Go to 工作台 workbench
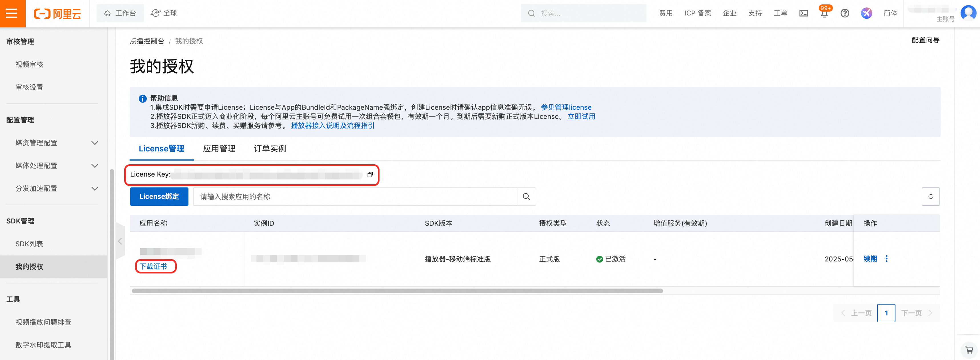This screenshot has width=980, height=360. click(120, 13)
